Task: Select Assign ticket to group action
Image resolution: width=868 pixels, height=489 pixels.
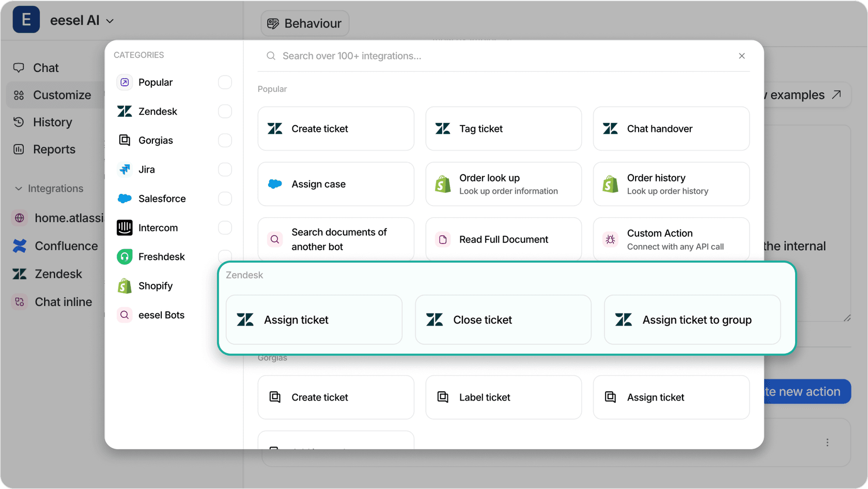Action: 692,320
